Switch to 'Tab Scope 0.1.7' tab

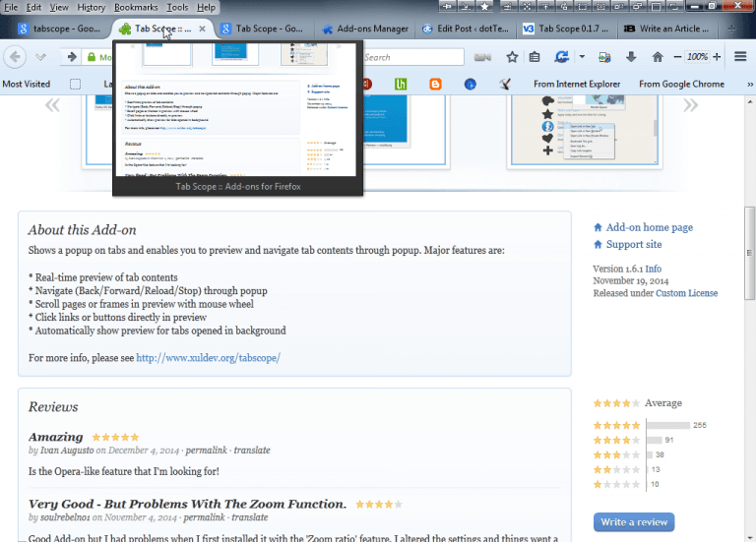[x=567, y=29]
